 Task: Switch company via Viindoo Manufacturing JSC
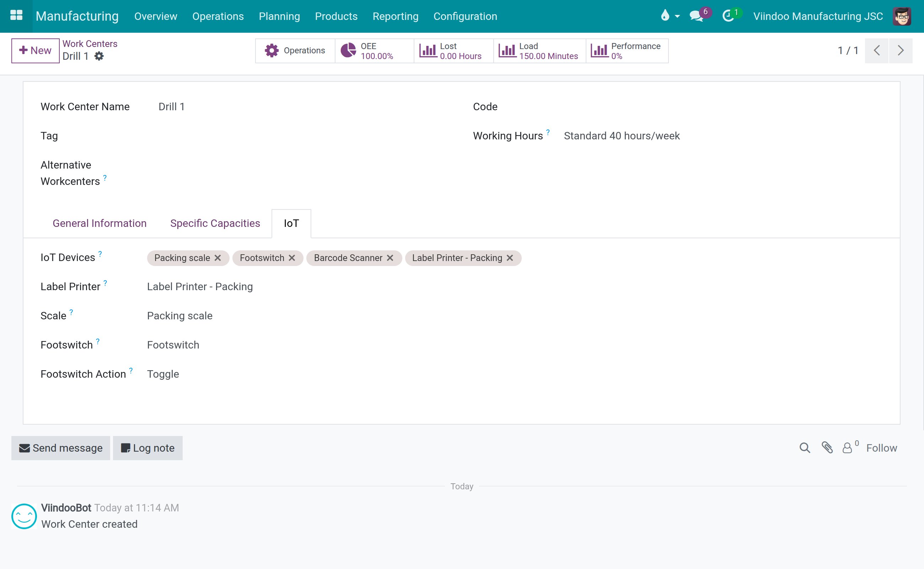[818, 16]
